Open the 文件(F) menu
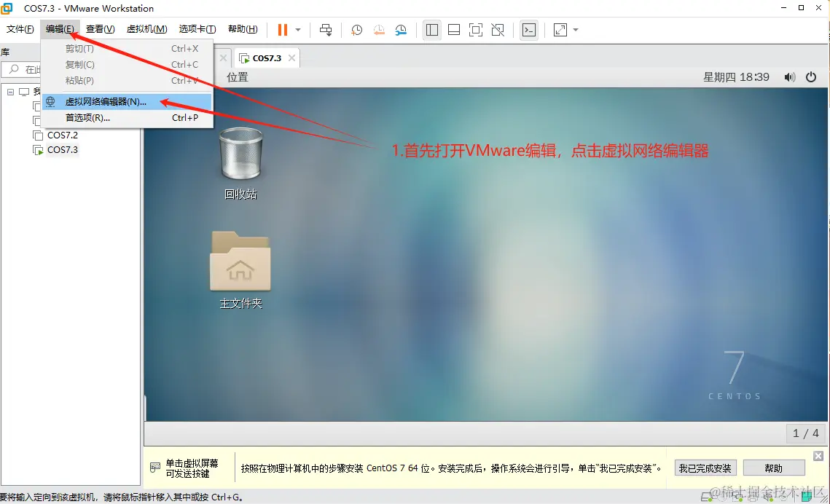This screenshot has height=504, width=830. 20,29
